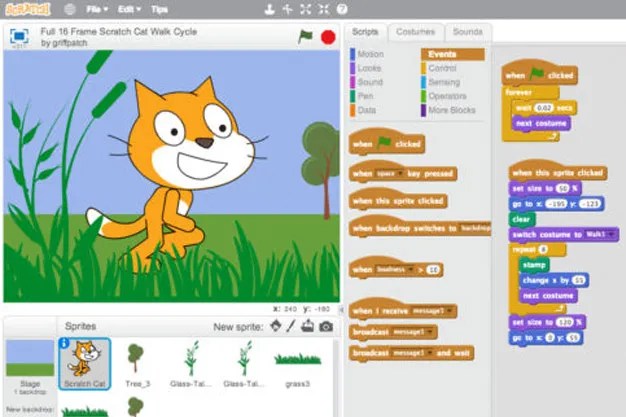Click the green clear pen block
This screenshot has width=626, height=417.
[522, 219]
